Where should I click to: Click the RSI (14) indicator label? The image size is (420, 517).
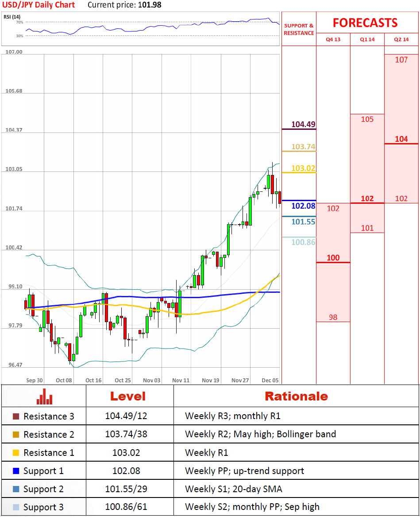pos(12,17)
